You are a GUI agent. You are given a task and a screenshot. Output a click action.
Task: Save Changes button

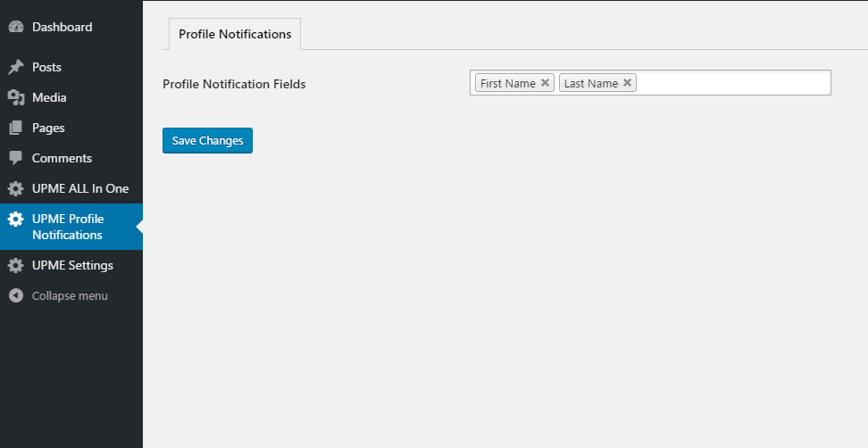(207, 140)
